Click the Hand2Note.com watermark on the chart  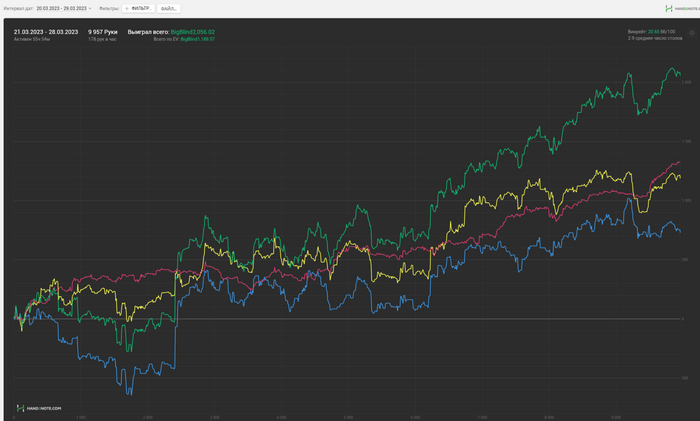click(x=39, y=408)
